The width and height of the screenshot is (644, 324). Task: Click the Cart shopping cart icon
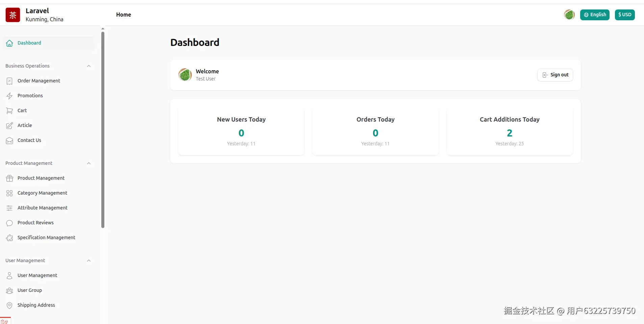pyautogui.click(x=9, y=111)
